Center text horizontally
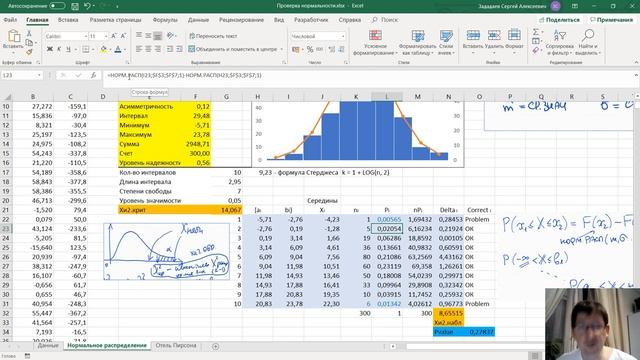This screenshot has width=640, height=360. (148, 49)
